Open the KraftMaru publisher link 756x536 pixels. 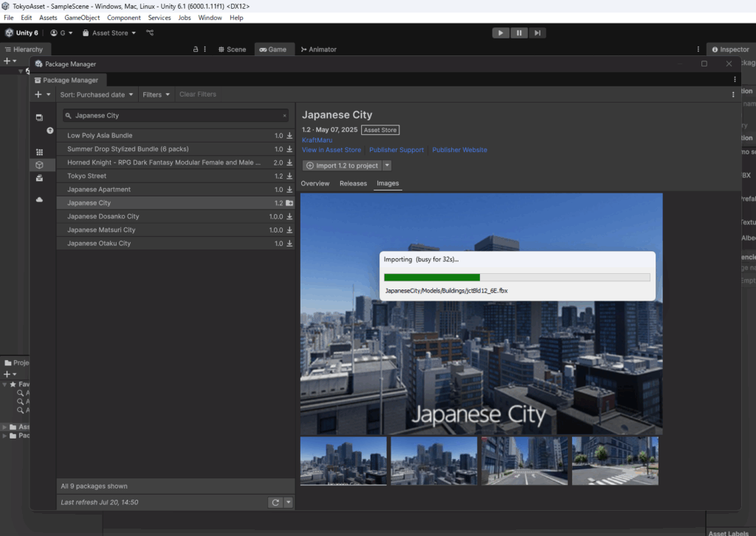point(317,140)
